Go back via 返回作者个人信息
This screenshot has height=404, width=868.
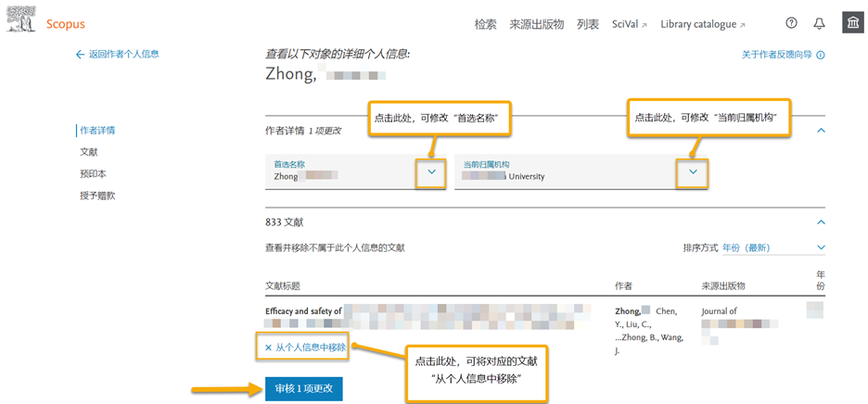118,55
